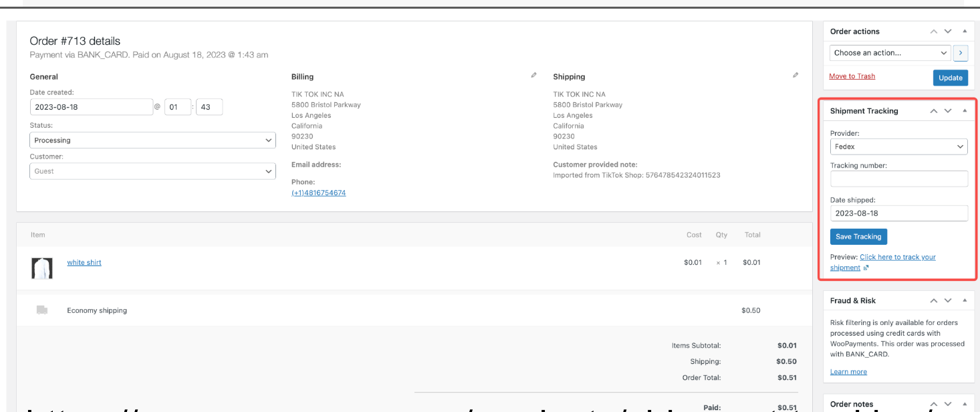Collapse the Fraud & Risk panel

(x=964, y=301)
